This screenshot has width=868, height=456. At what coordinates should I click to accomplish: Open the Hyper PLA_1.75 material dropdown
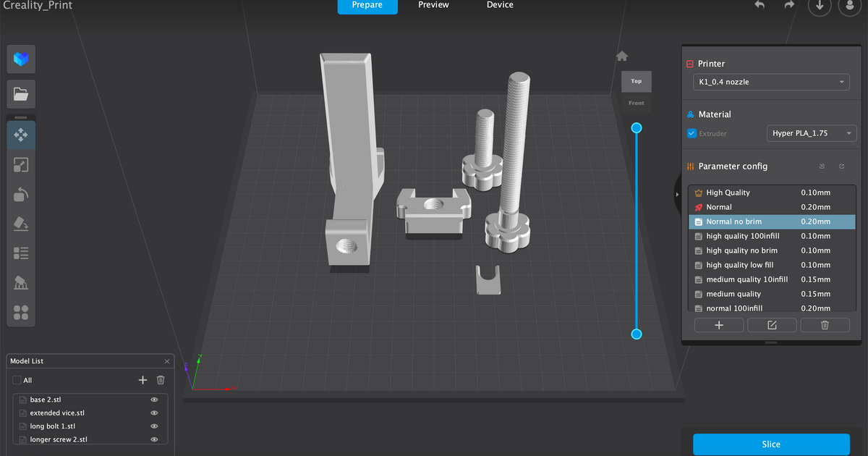coord(811,133)
